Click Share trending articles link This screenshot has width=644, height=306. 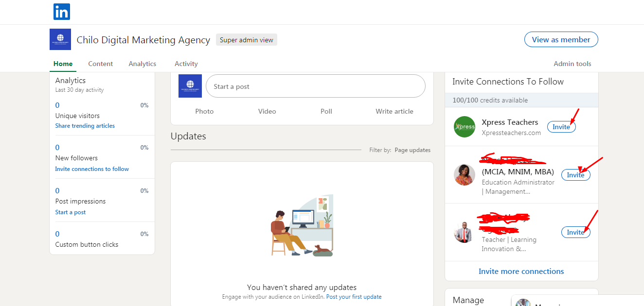(x=85, y=126)
